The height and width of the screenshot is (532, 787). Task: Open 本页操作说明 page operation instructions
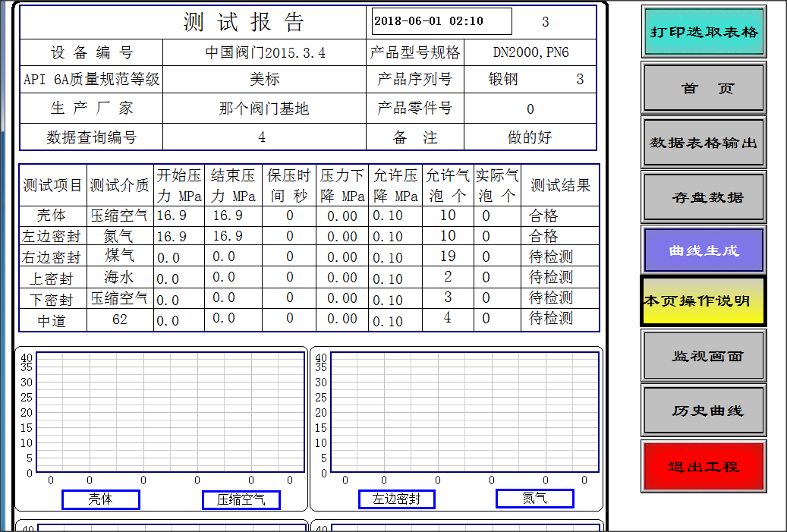703,301
